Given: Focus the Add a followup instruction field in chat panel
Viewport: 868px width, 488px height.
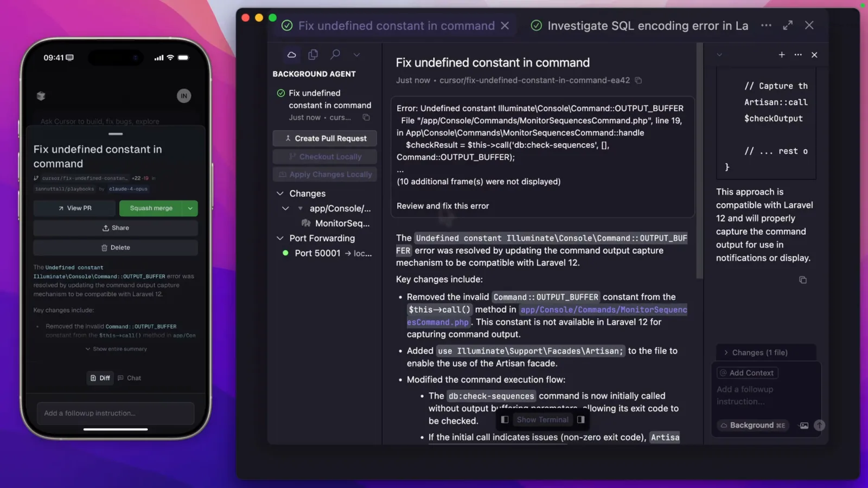Looking at the screenshot, I should [x=766, y=395].
